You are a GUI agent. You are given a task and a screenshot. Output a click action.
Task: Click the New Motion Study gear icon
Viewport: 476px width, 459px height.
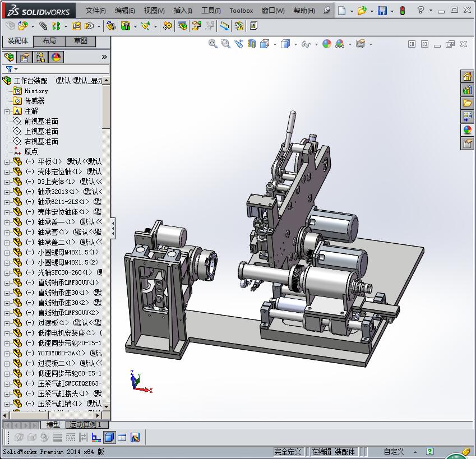pyautogui.click(x=167, y=26)
